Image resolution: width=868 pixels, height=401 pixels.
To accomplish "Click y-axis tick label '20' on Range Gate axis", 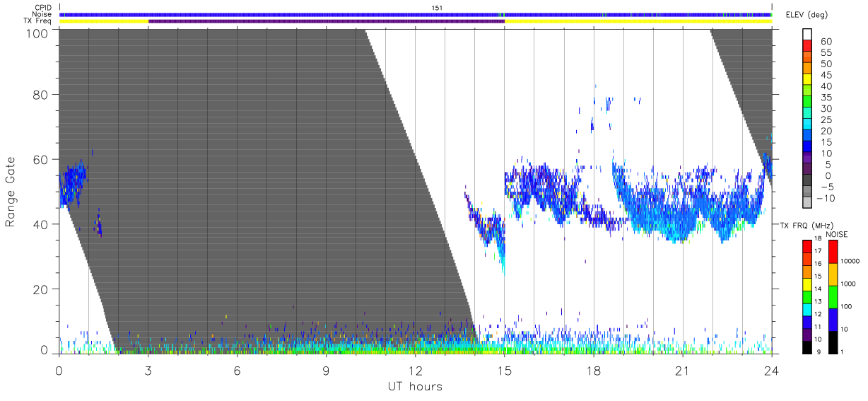I will point(40,289).
